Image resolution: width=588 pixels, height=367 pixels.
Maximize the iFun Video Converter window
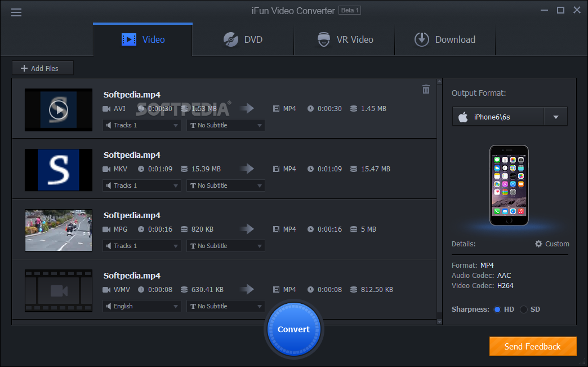click(560, 10)
